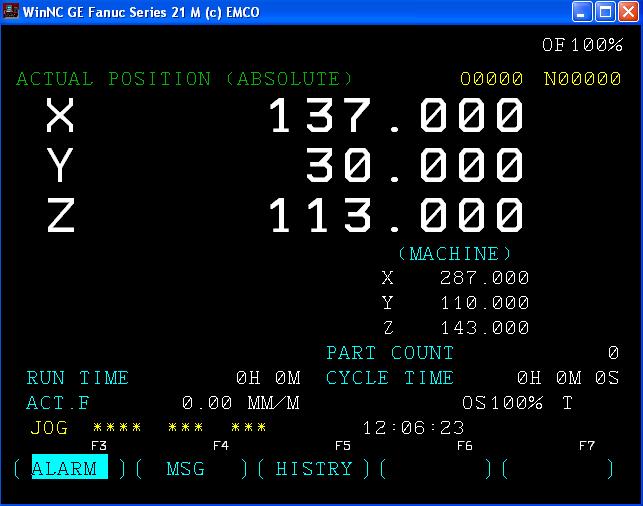
Task: Click the part count value 0
Action: pyautogui.click(x=613, y=353)
